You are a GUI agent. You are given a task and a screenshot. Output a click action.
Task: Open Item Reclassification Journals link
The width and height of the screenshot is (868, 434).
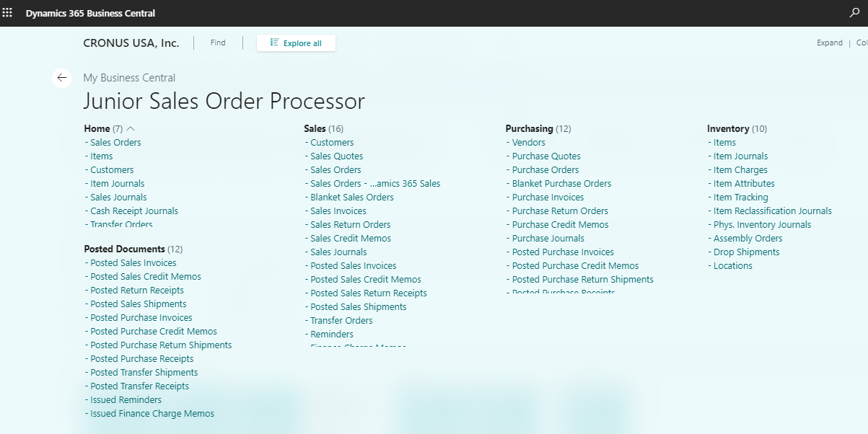click(772, 211)
